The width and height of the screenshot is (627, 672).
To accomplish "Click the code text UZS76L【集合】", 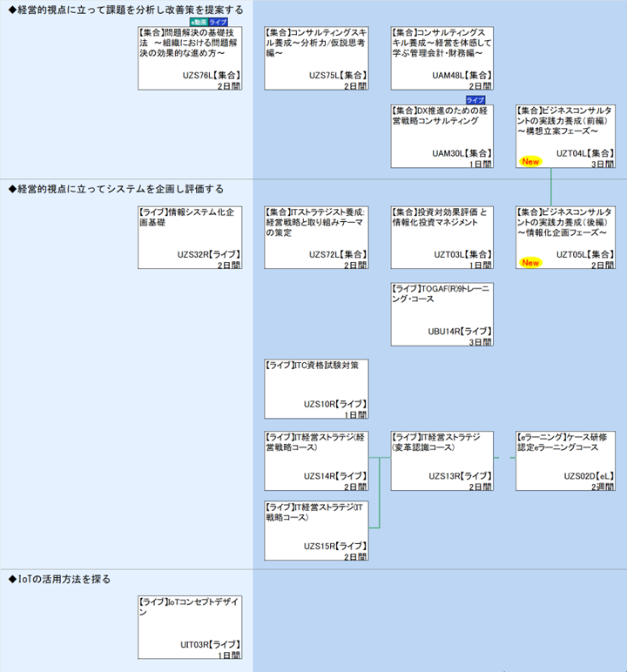I will point(212,76).
